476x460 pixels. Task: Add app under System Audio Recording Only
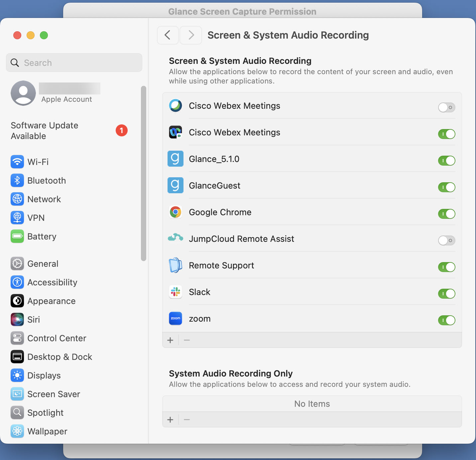click(171, 420)
